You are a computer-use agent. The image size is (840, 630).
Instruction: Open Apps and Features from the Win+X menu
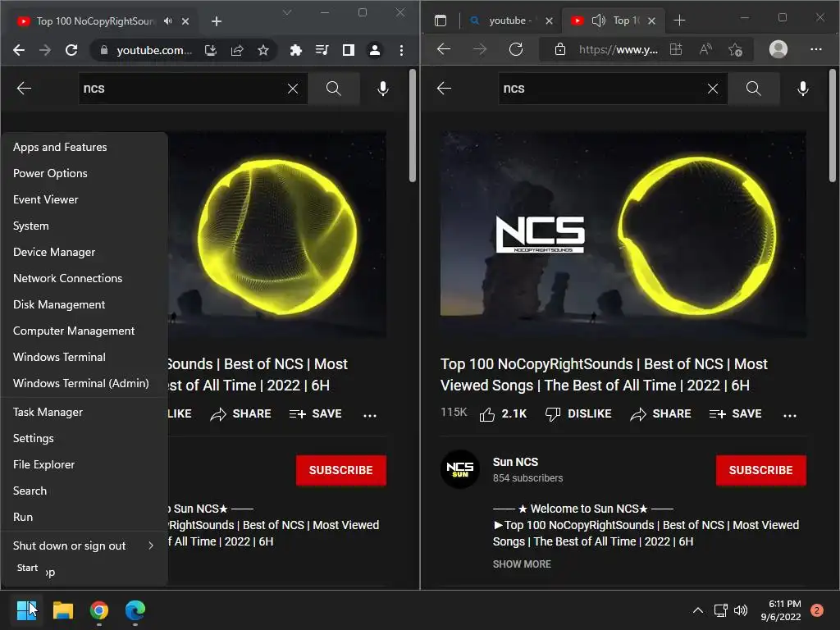tap(84, 147)
